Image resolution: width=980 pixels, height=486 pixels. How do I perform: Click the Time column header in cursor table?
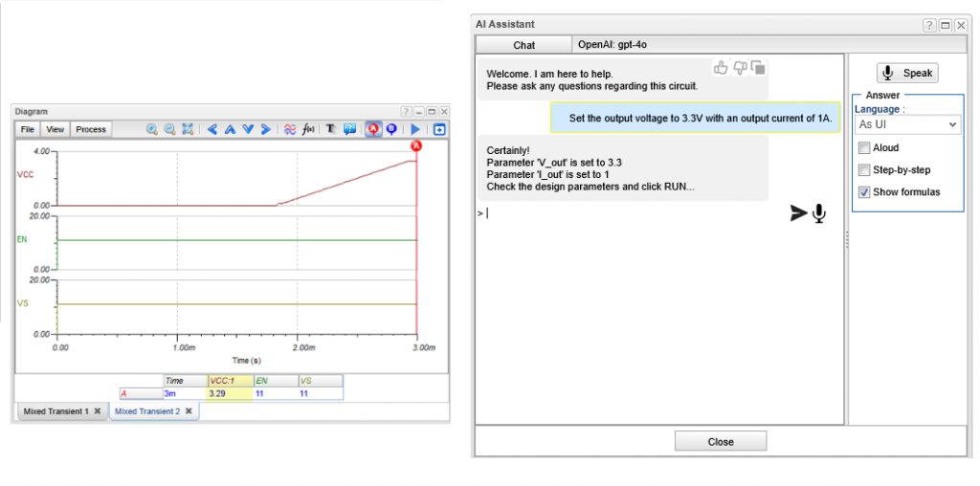click(x=185, y=381)
